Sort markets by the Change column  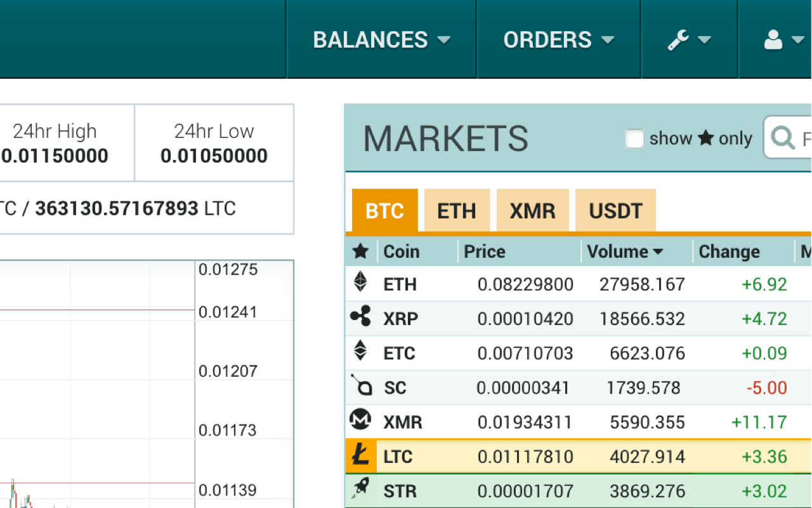pyautogui.click(x=729, y=251)
